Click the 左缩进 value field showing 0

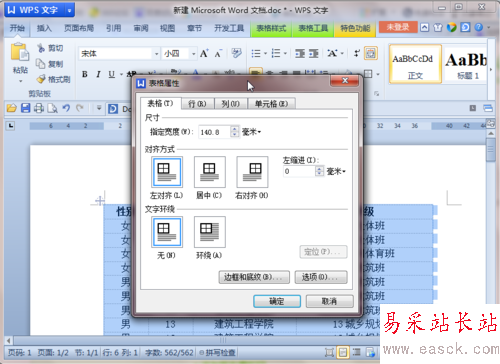[x=299, y=172]
